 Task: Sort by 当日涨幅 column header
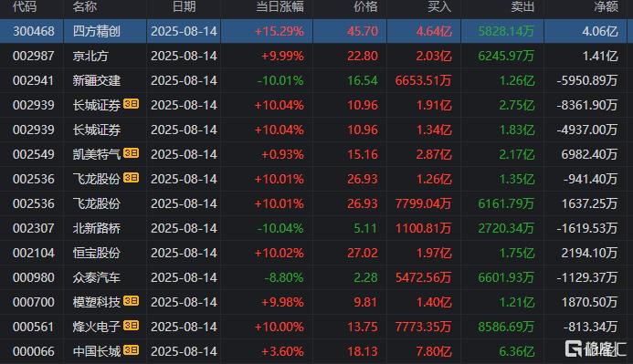[280, 7]
